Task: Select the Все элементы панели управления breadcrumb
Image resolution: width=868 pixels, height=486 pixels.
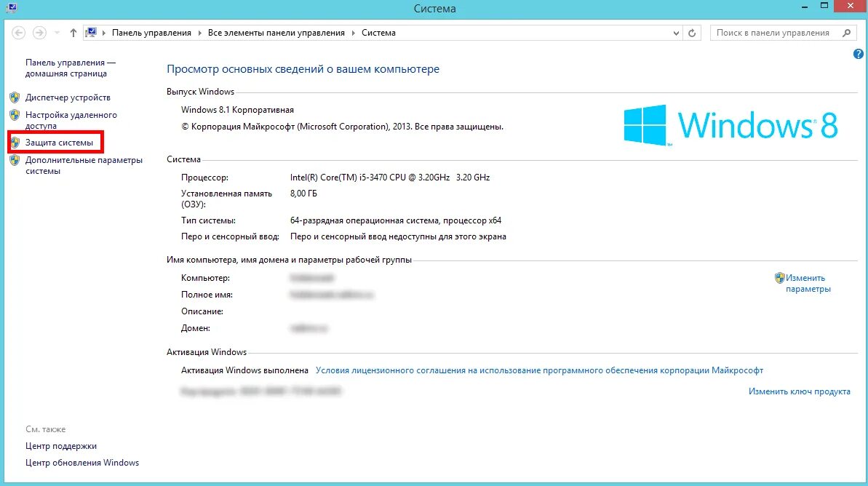Action: [276, 33]
